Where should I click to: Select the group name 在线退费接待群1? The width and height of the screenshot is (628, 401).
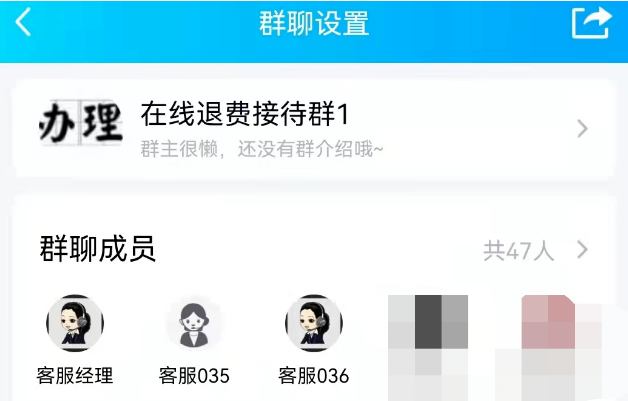click(245, 114)
